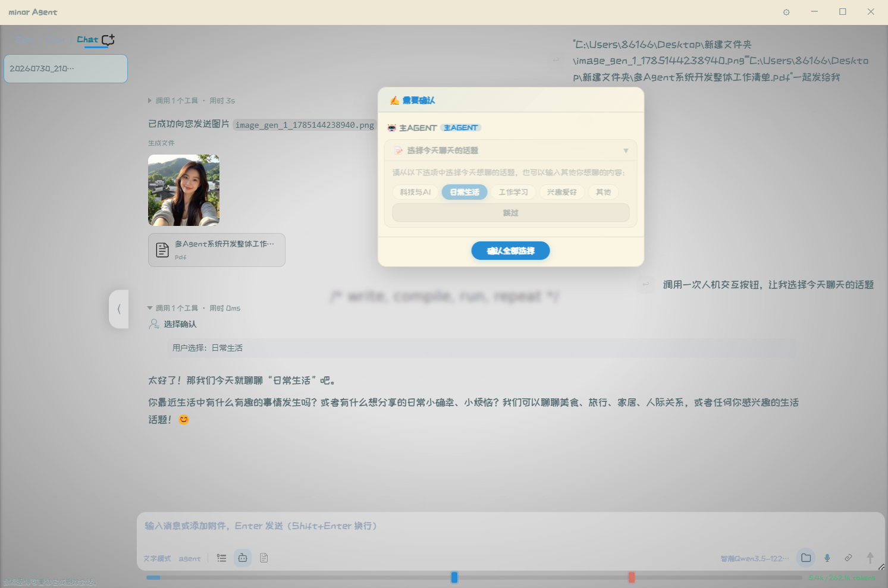Switch to the Chat tab

[x=87, y=40]
